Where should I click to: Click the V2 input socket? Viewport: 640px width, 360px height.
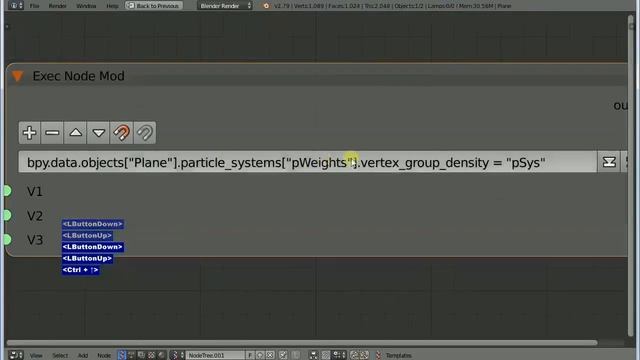[x=7, y=215]
